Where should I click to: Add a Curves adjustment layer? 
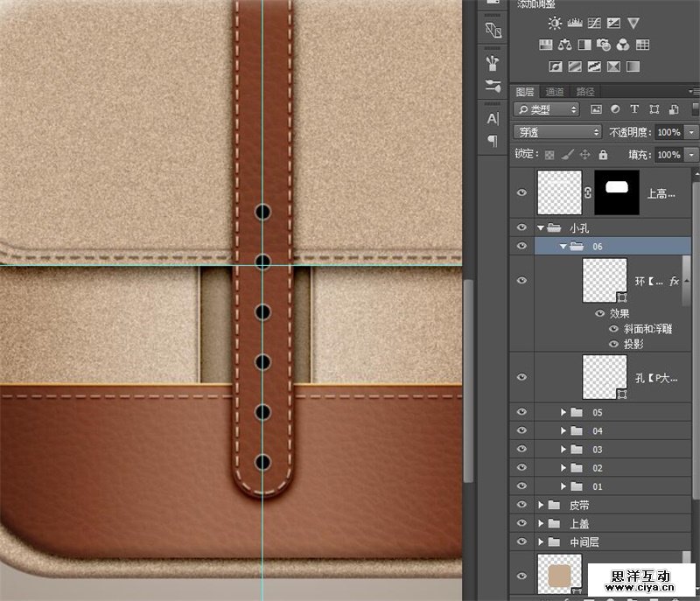pos(594,24)
